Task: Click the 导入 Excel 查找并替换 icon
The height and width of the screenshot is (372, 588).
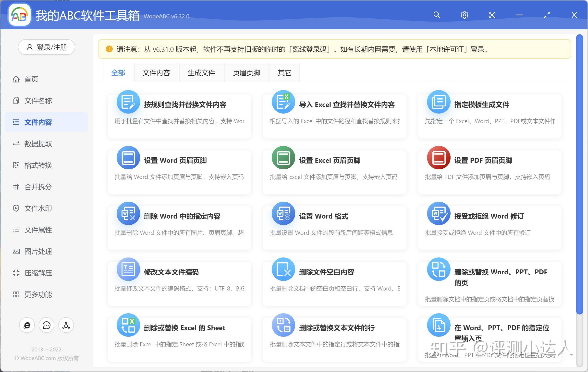Action: point(283,102)
